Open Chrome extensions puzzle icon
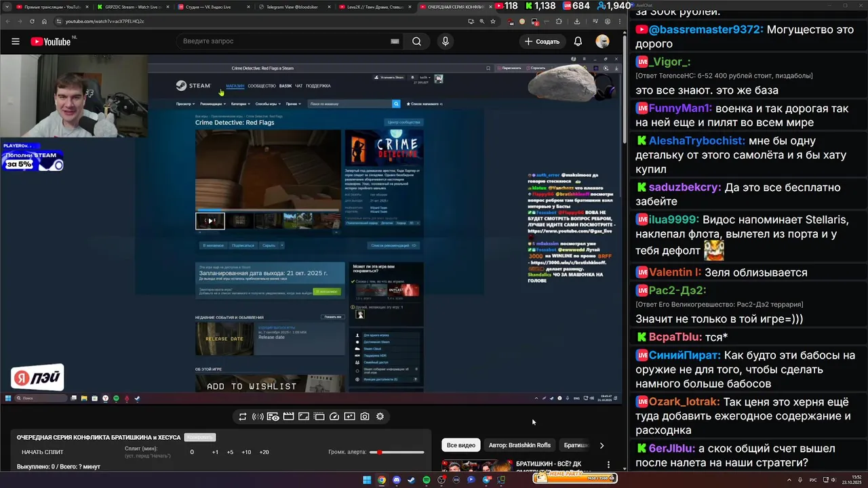The width and height of the screenshot is (868, 488). [559, 21]
